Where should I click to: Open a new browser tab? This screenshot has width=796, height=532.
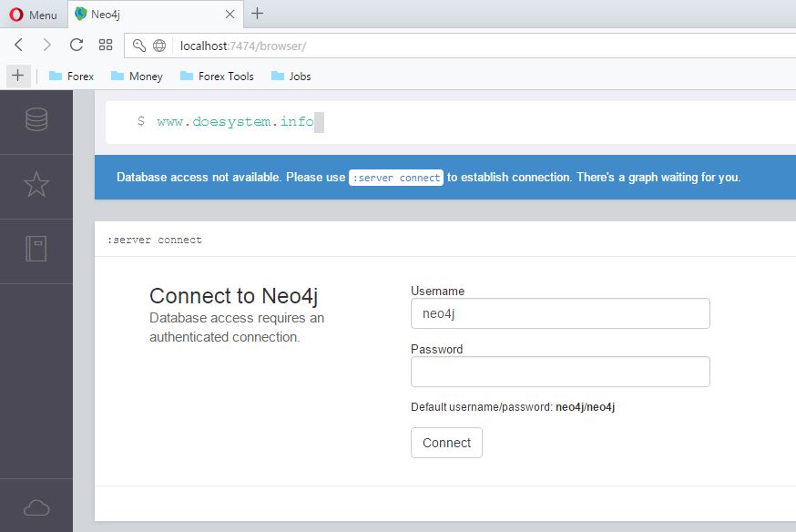coord(258,13)
